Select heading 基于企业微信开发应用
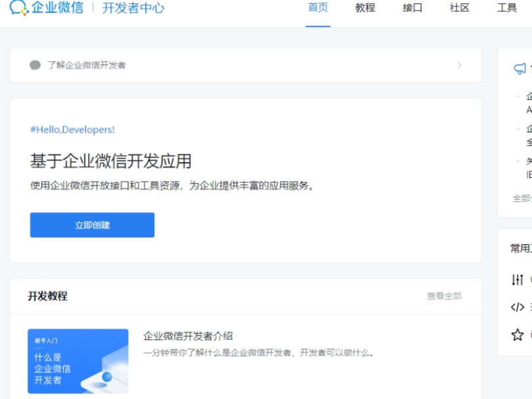 (x=111, y=161)
